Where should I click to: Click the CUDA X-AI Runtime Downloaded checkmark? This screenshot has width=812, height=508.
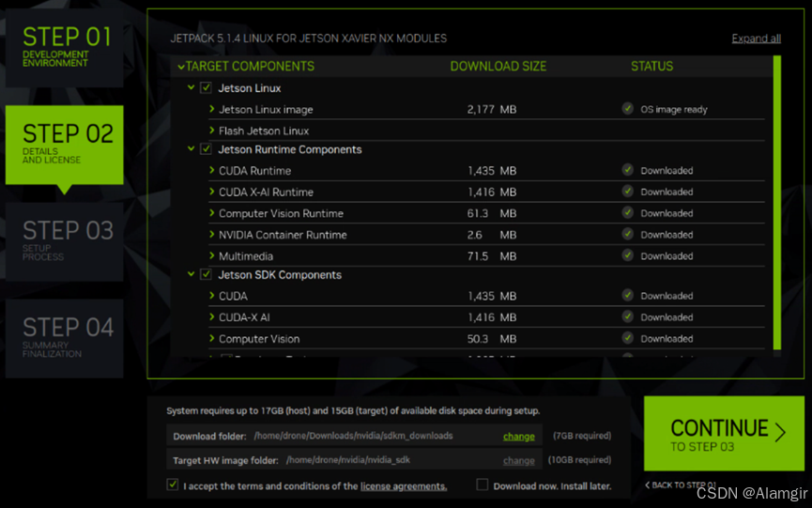(627, 191)
